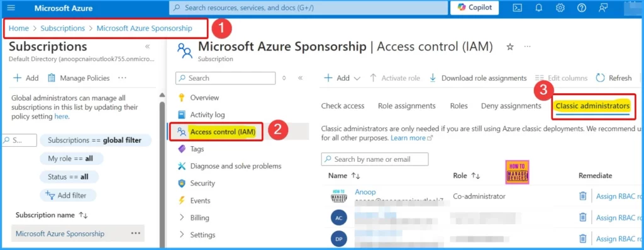Viewport: 644px width, 250px height.
Task: Focus the subscriptions filter search box
Action: [19, 140]
